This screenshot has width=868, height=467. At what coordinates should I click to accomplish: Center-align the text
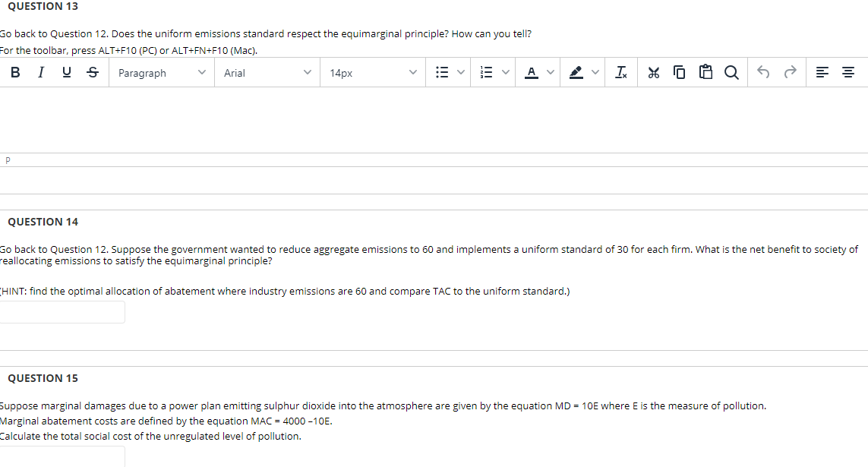[848, 72]
